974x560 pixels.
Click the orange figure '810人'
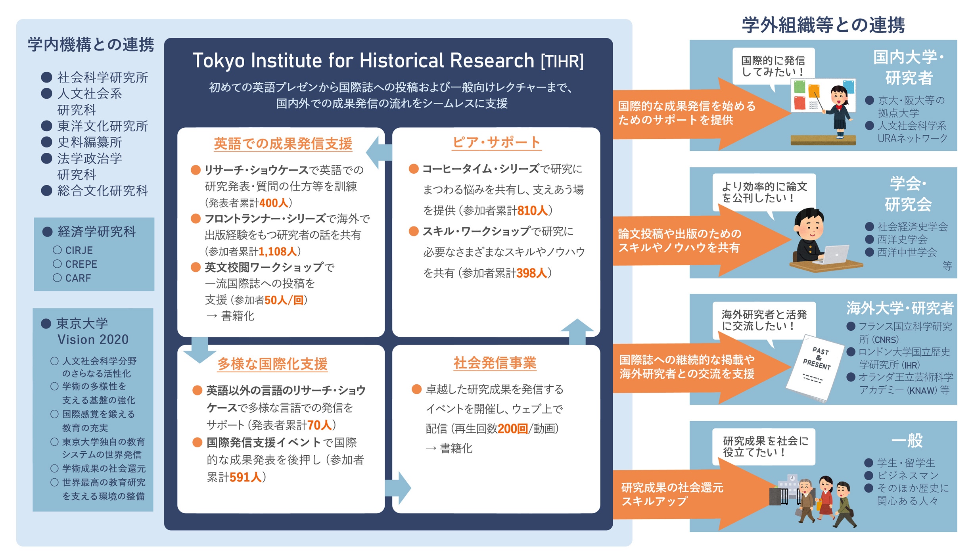click(532, 211)
